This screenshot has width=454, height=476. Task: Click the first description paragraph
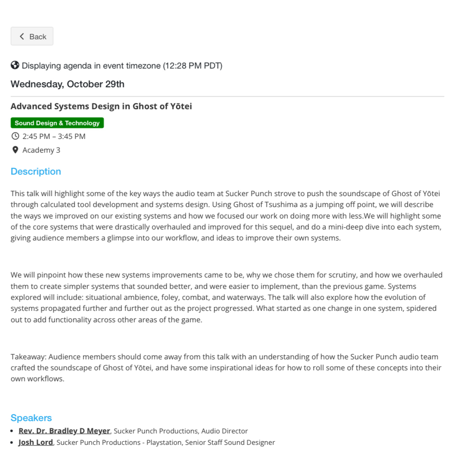tap(227, 216)
